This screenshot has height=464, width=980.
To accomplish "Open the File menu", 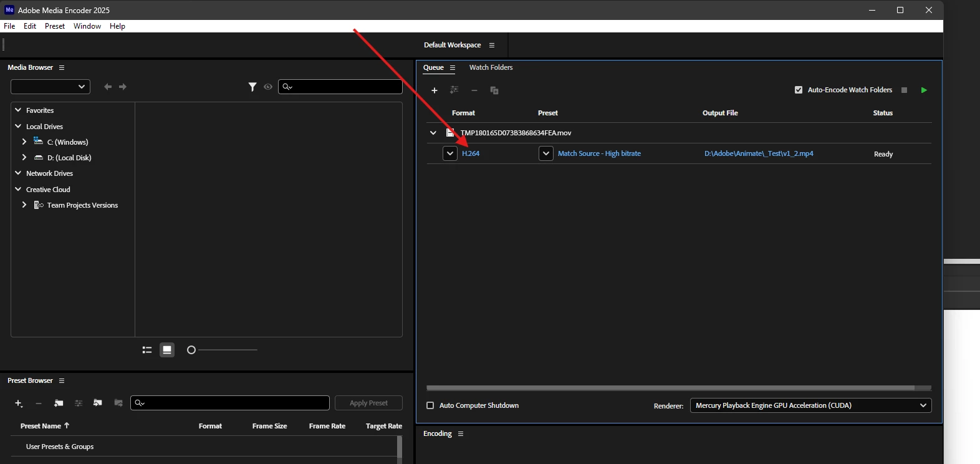I will [9, 26].
